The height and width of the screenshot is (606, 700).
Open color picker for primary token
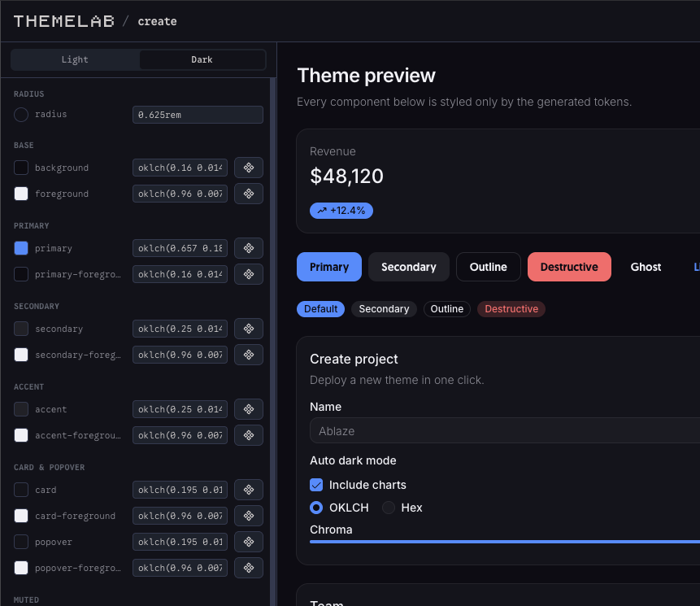click(249, 248)
